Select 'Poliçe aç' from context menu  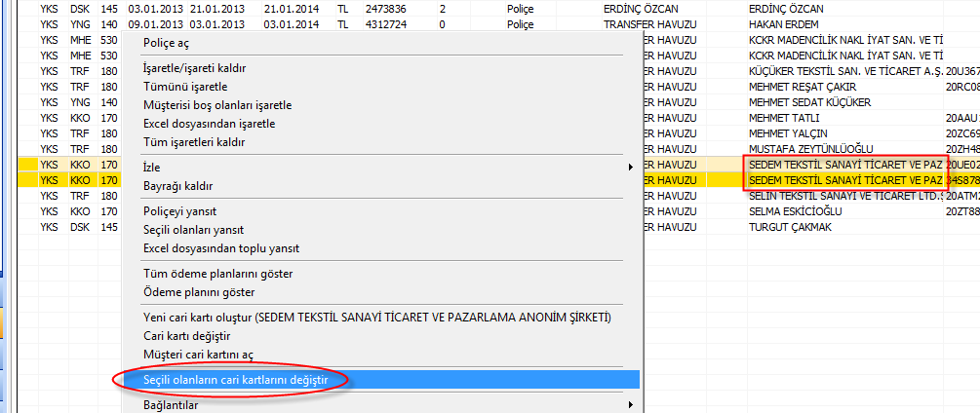[x=168, y=44]
